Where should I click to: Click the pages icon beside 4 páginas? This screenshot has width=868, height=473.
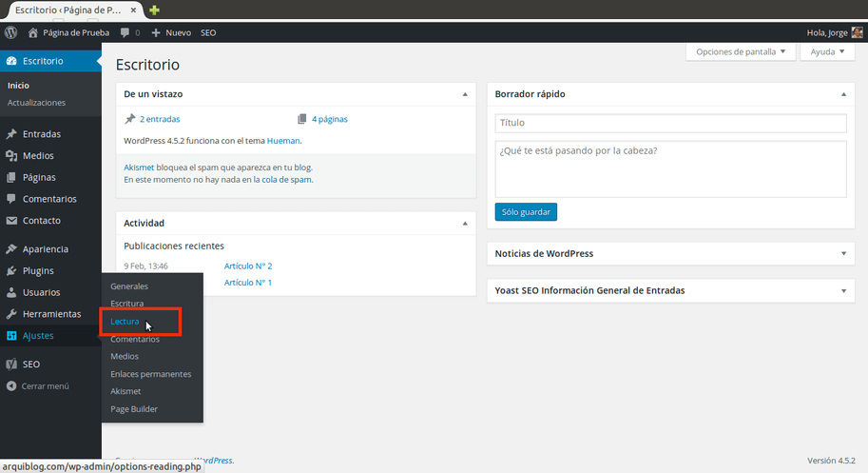pos(301,119)
